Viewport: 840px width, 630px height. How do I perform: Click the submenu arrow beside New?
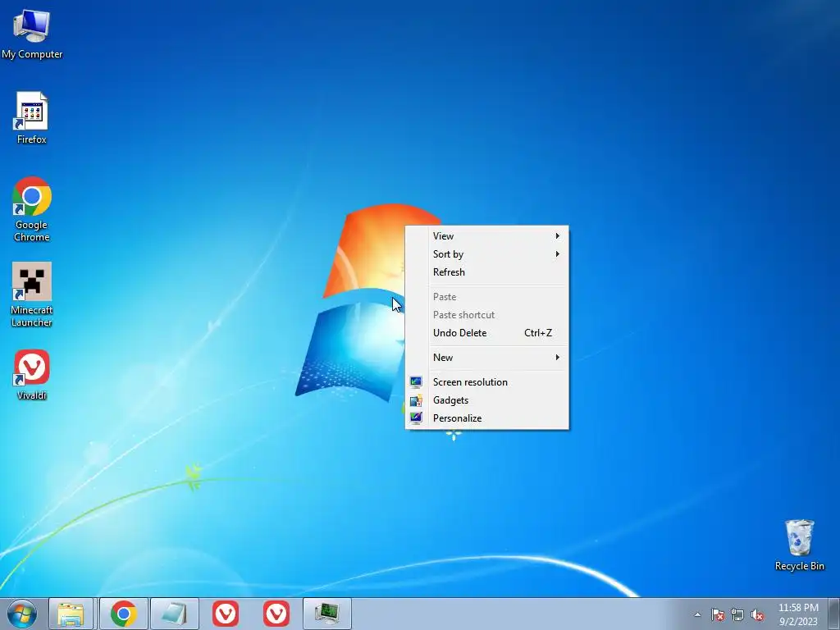point(557,358)
